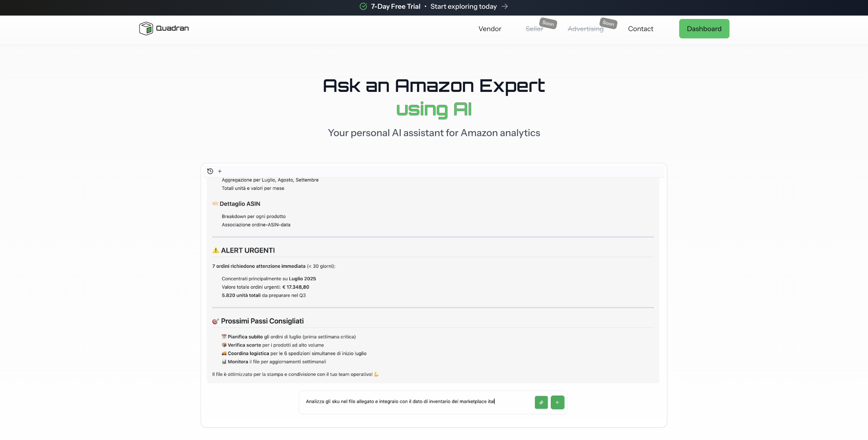
Task: Send message with green arrow button
Action: click(557, 402)
